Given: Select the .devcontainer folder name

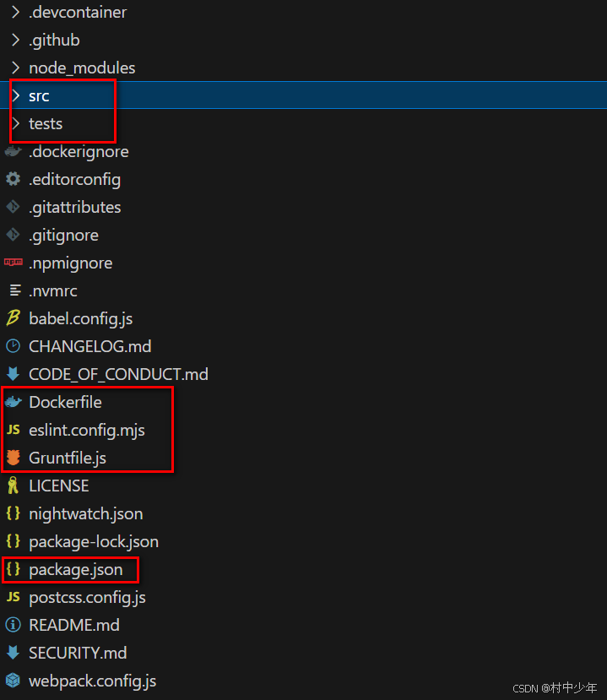Looking at the screenshot, I should (x=78, y=13).
